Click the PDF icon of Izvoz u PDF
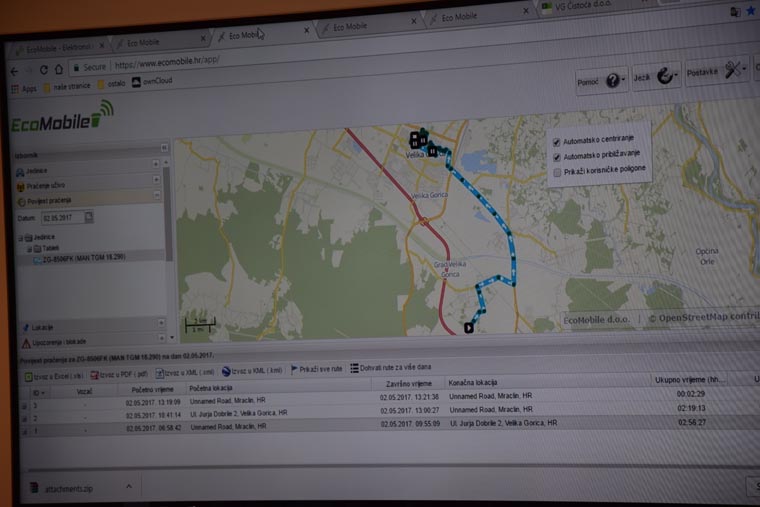This screenshot has height=507, width=760. [x=95, y=375]
